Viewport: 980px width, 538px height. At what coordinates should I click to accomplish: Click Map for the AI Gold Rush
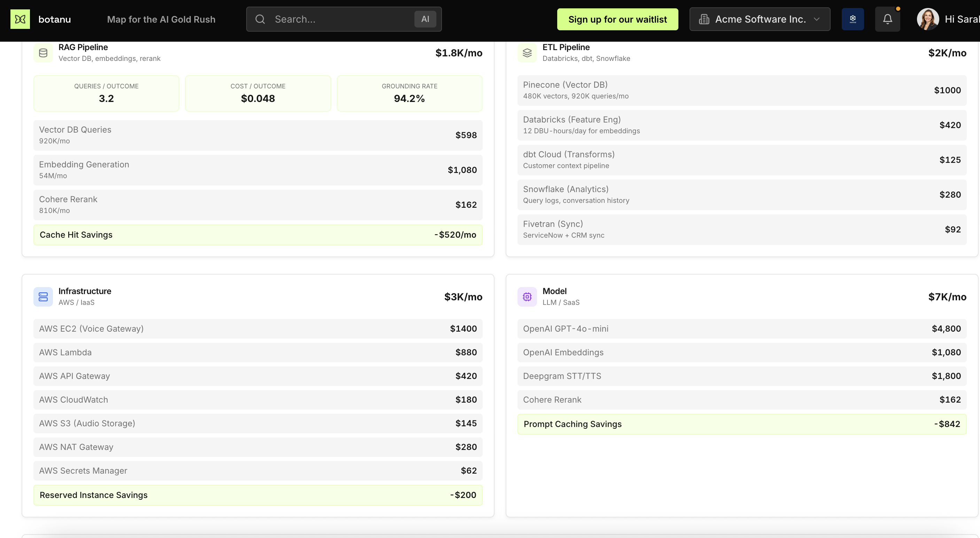coord(161,19)
